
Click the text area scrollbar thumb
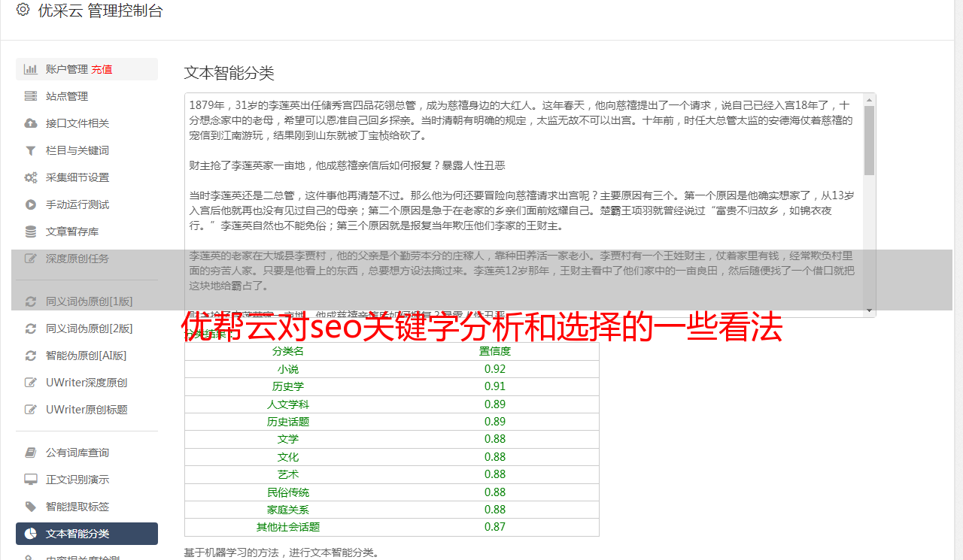(x=869, y=140)
